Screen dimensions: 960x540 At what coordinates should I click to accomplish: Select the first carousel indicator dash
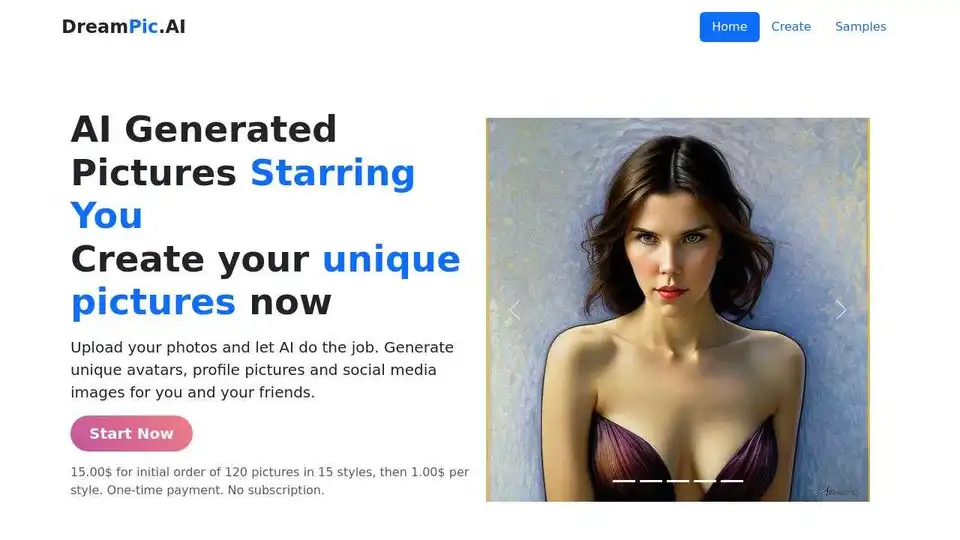click(624, 481)
